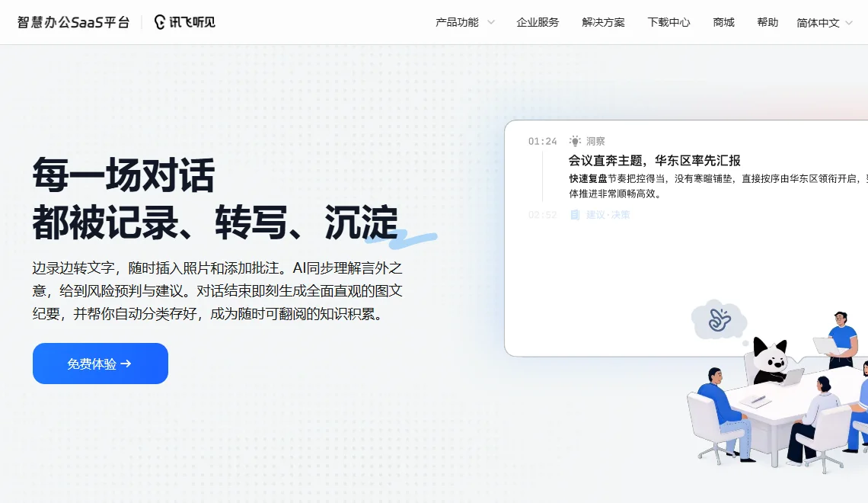This screenshot has width=868, height=503.
Task: Go to 企业服务 page
Action: tap(538, 22)
